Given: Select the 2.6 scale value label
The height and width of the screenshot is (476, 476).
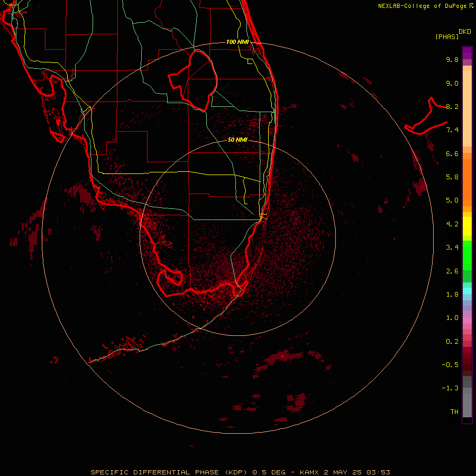Looking at the screenshot, I should [x=452, y=271].
